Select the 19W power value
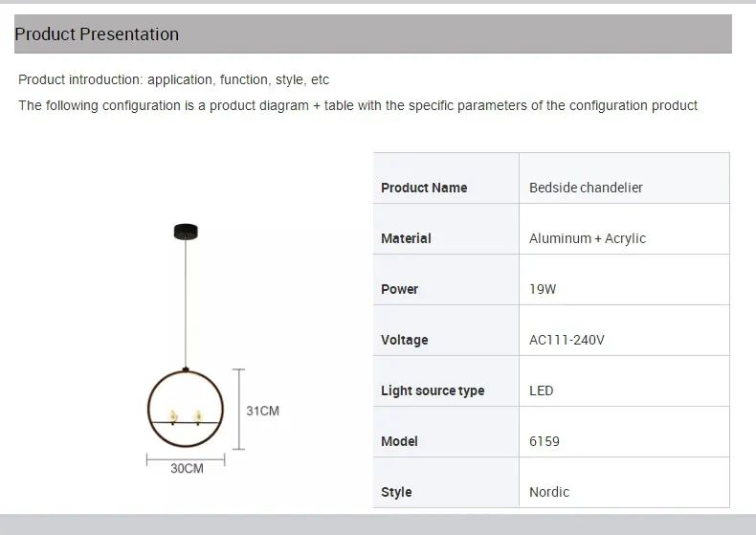The image size is (756, 535). [543, 289]
